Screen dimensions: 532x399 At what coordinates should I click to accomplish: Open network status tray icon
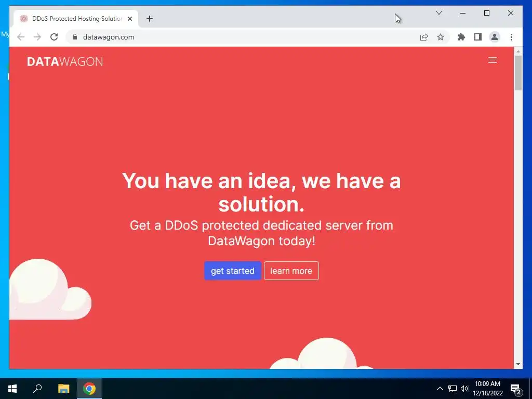453,389
